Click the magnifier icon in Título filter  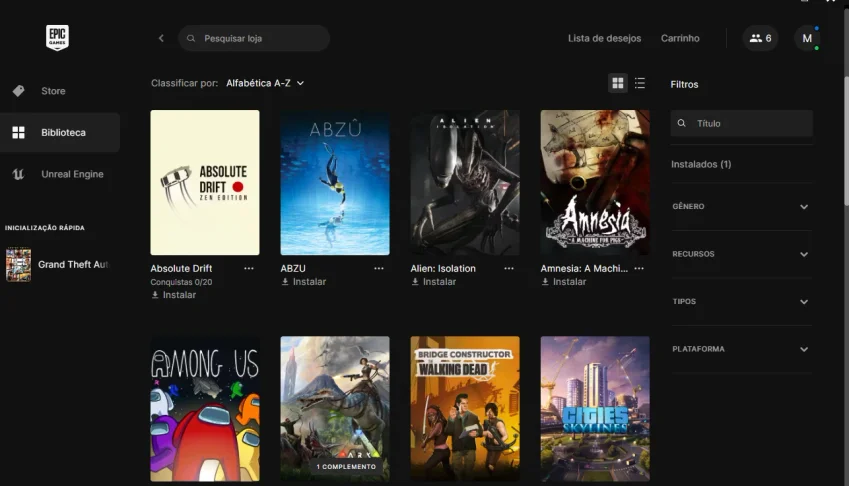pos(682,123)
